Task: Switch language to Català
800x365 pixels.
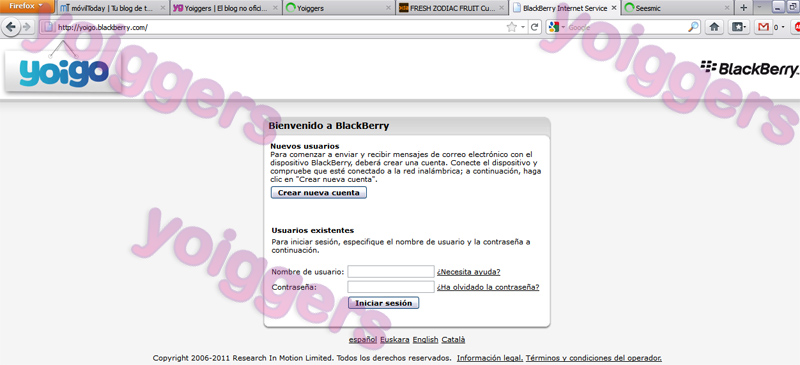Action: pyautogui.click(x=453, y=339)
